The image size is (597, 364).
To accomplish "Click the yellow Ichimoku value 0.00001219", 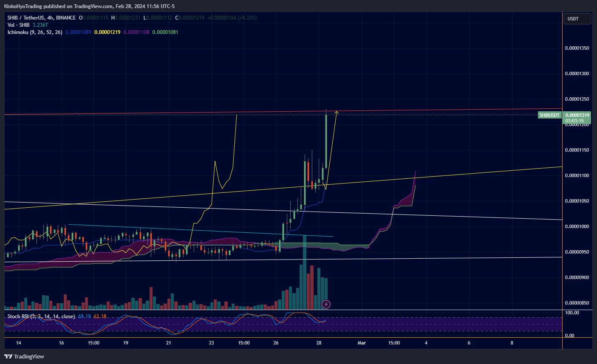I will [107, 32].
